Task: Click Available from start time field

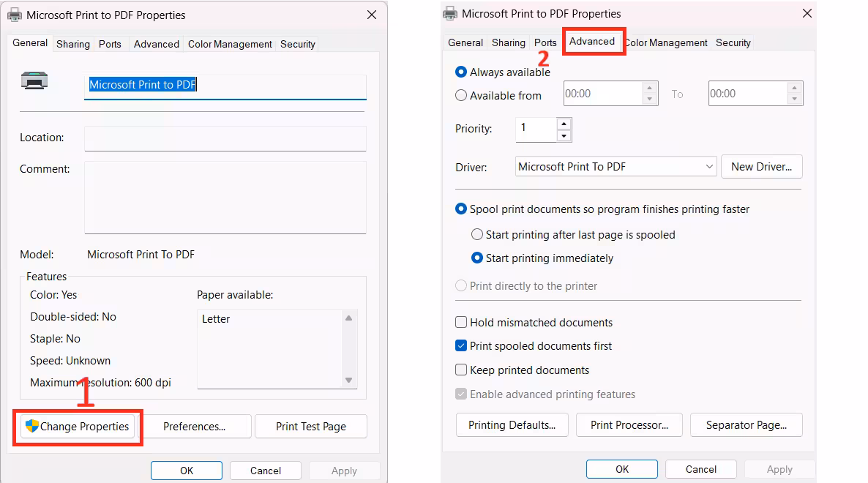Action: coord(603,94)
